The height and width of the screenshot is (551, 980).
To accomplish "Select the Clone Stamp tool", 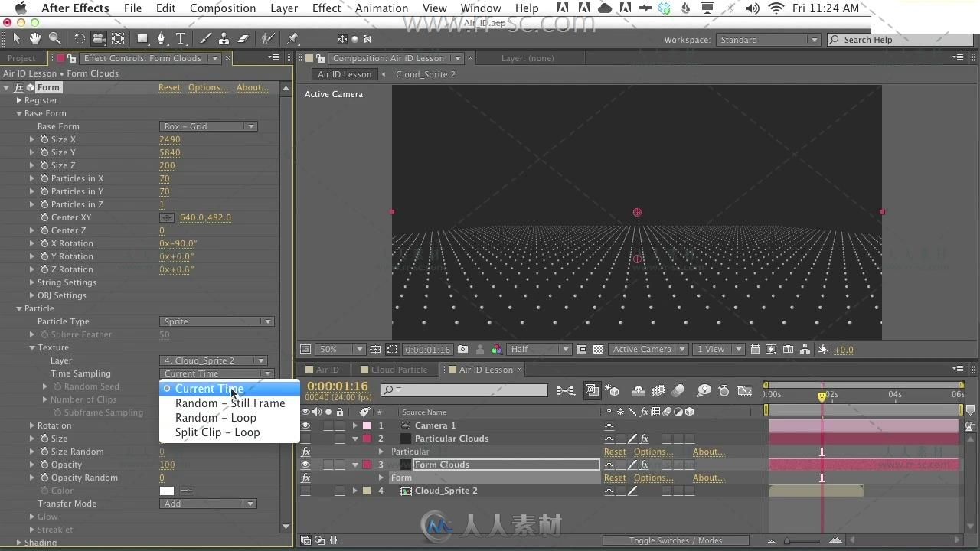I will point(224,38).
